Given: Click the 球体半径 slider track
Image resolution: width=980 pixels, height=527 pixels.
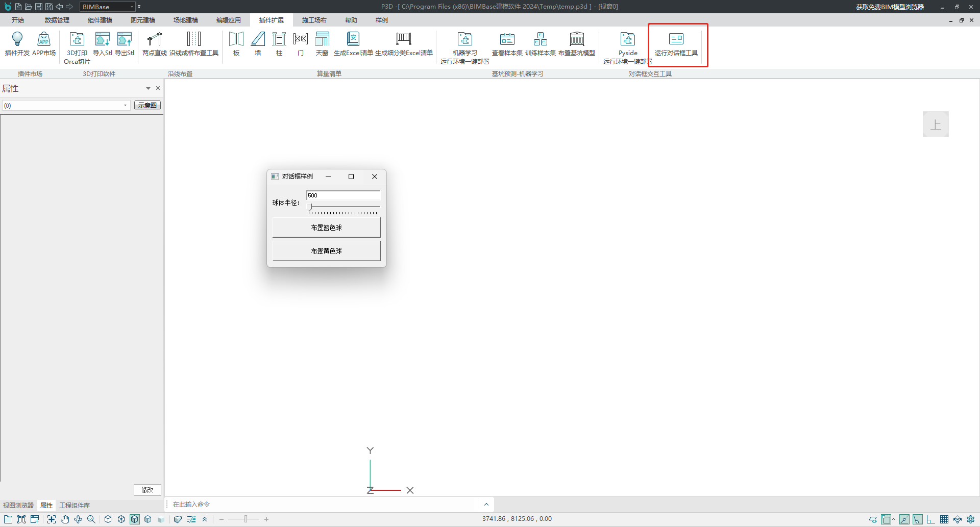Looking at the screenshot, I should point(344,207).
